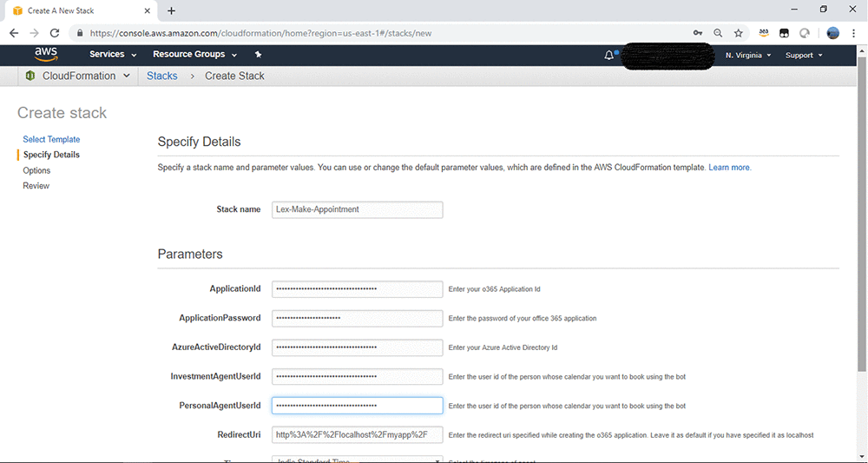
Task: Open the notifications bell
Action: 609,55
